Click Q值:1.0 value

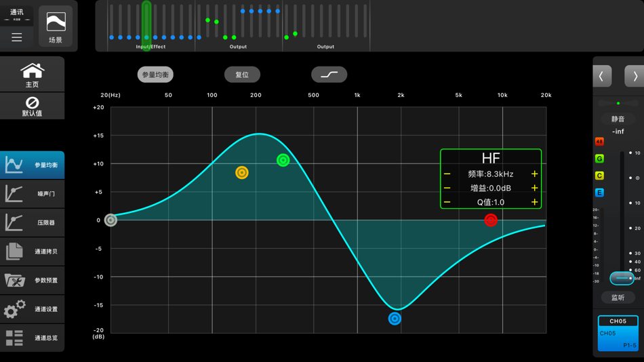pos(491,202)
